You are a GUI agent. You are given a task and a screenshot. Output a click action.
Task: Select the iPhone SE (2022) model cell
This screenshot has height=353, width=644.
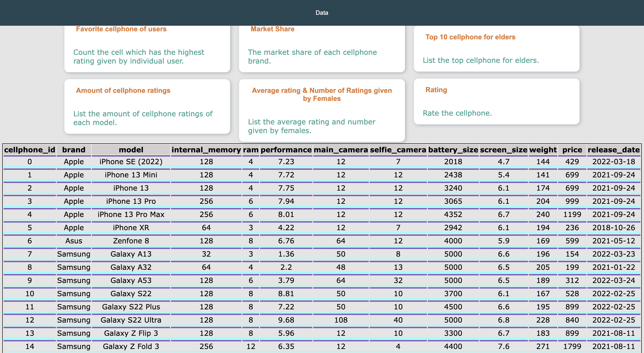point(131,162)
